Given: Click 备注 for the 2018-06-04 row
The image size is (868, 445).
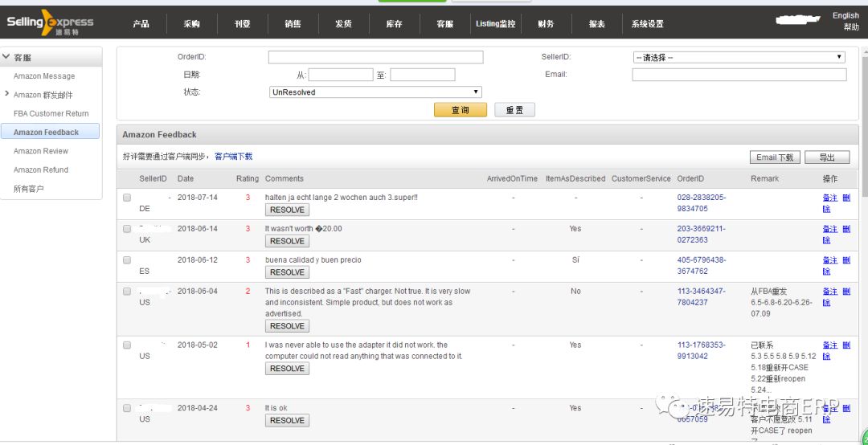Looking at the screenshot, I should point(829,291).
